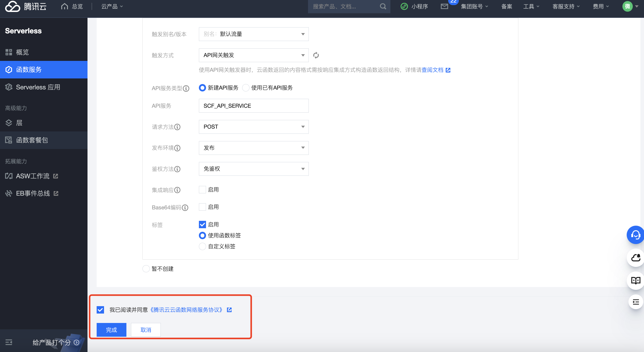644x352 pixels.
Task: Expand the 云产品 menu
Action: pos(112,6)
